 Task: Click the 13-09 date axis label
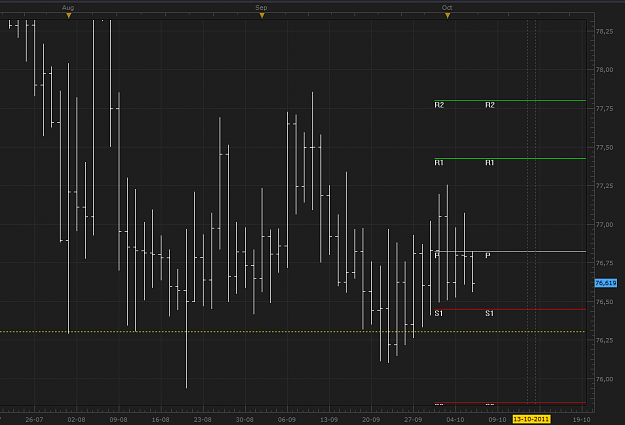[329, 419]
